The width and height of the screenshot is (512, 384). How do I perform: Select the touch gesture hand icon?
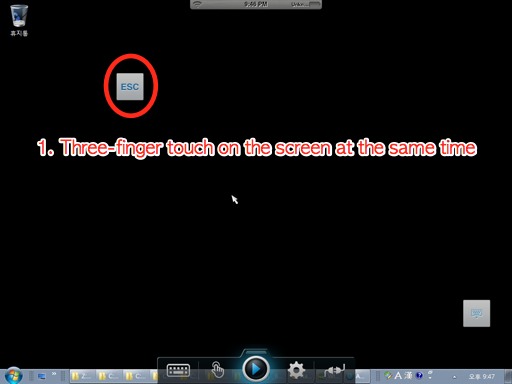point(217,370)
